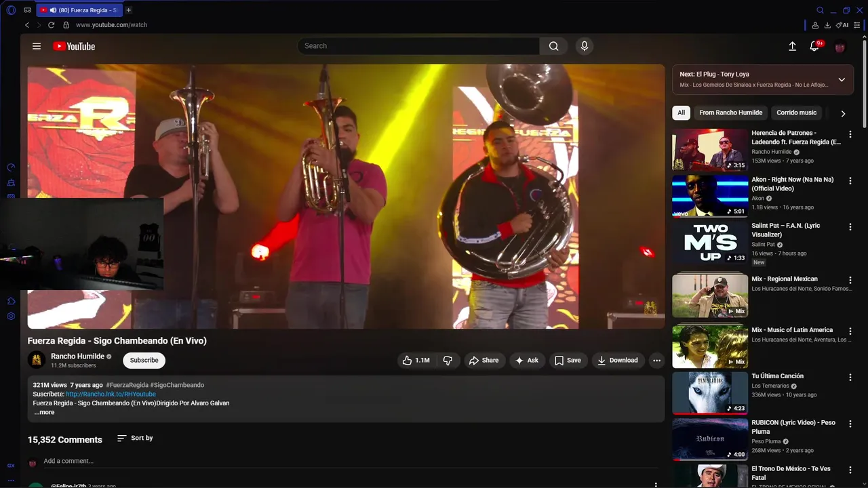Screen dimensions: 868x488
Task: View site security lock info
Action: pyautogui.click(x=66, y=25)
